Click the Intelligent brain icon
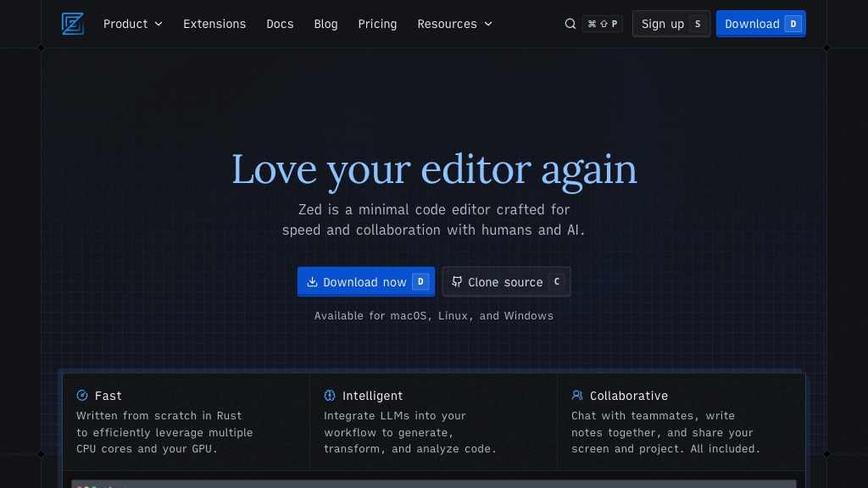 pos(330,396)
